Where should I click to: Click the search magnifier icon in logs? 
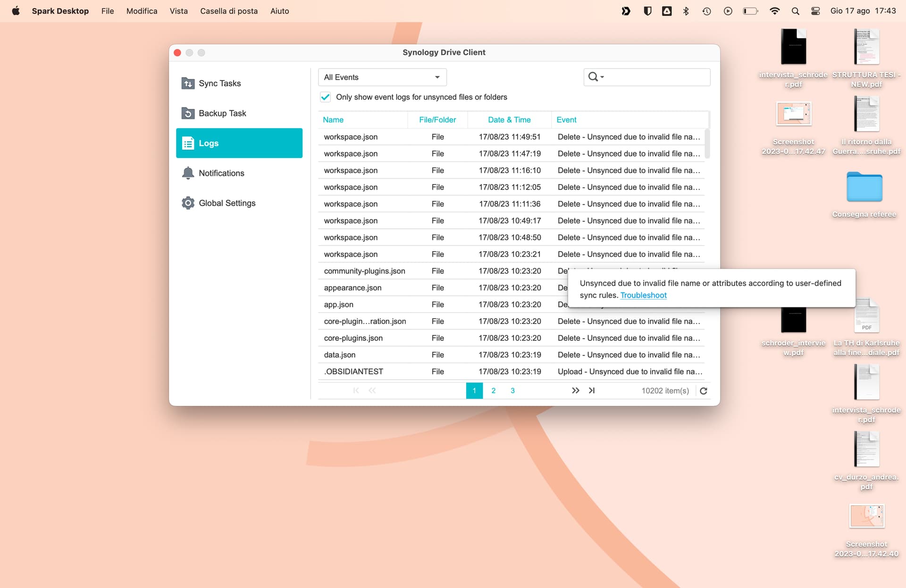593,77
